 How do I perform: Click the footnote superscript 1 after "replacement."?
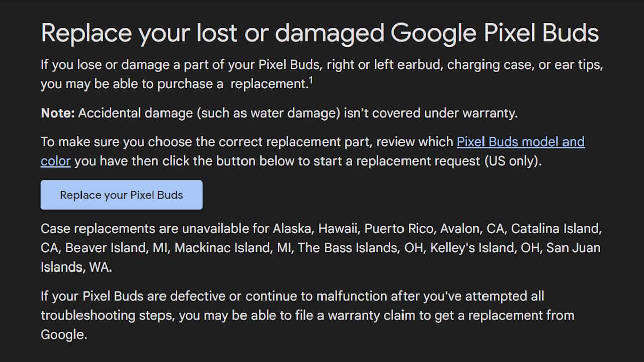point(311,80)
